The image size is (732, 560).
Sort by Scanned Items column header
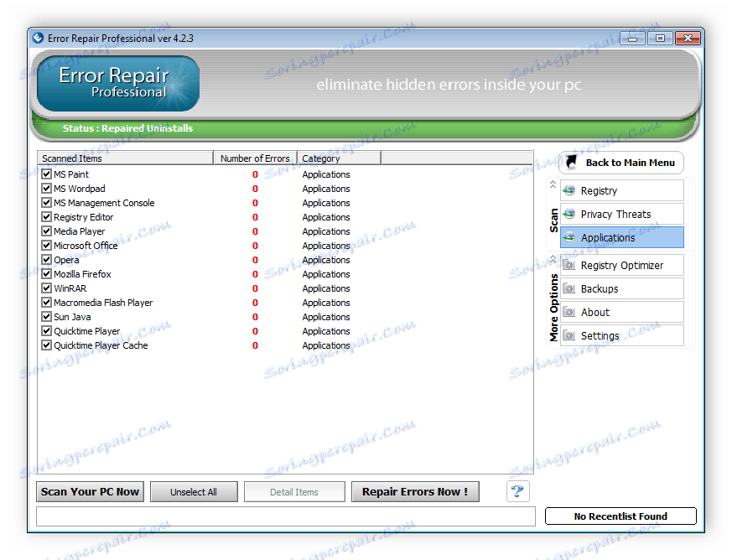coord(125,158)
